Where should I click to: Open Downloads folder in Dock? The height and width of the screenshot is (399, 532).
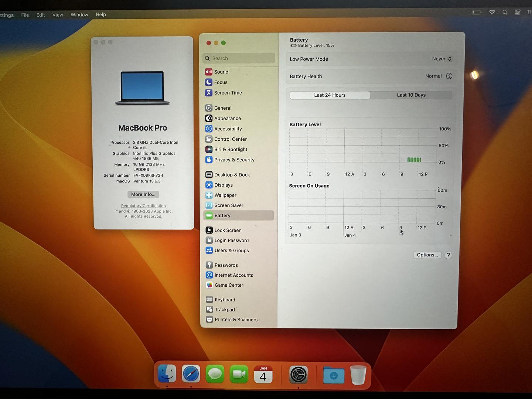pyautogui.click(x=334, y=375)
